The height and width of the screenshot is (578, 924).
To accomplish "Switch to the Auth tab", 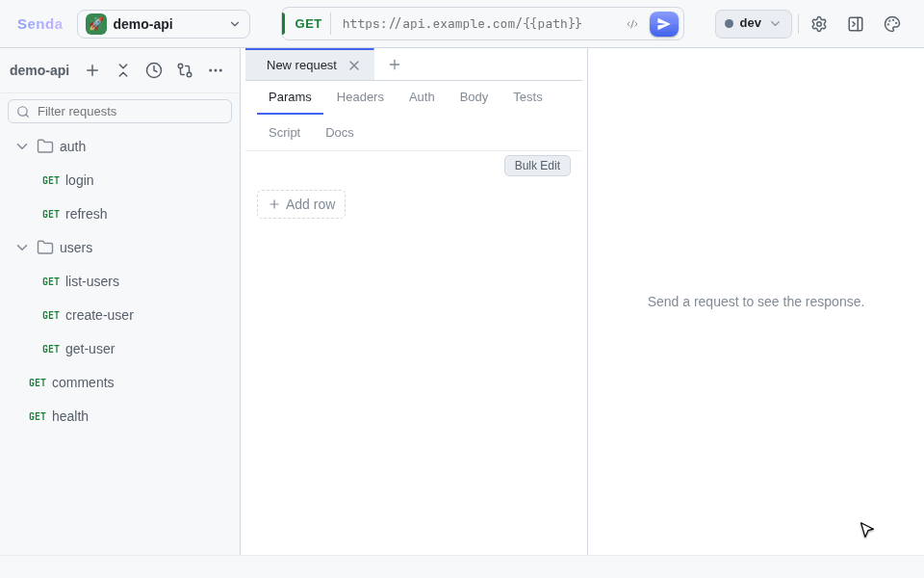I will 422,97.
